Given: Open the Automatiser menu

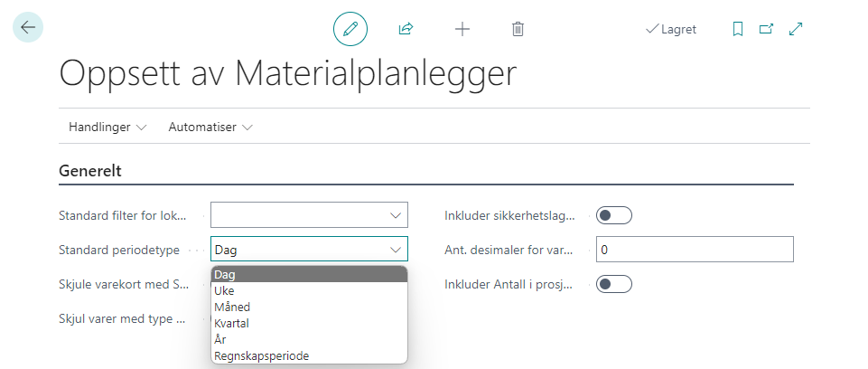Looking at the screenshot, I should click(x=210, y=128).
